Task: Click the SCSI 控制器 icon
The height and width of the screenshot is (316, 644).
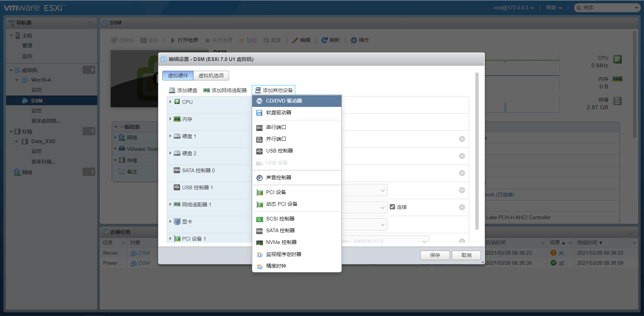Action: [259, 219]
